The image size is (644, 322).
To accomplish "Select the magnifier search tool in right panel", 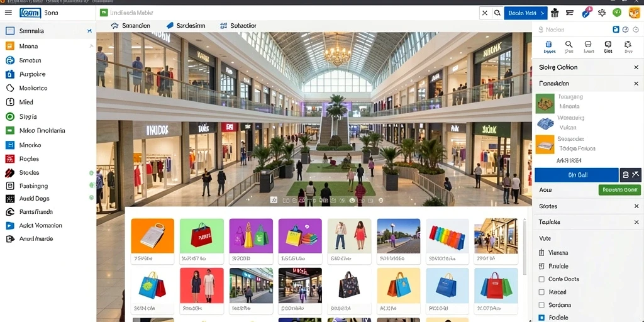I will coord(569,47).
